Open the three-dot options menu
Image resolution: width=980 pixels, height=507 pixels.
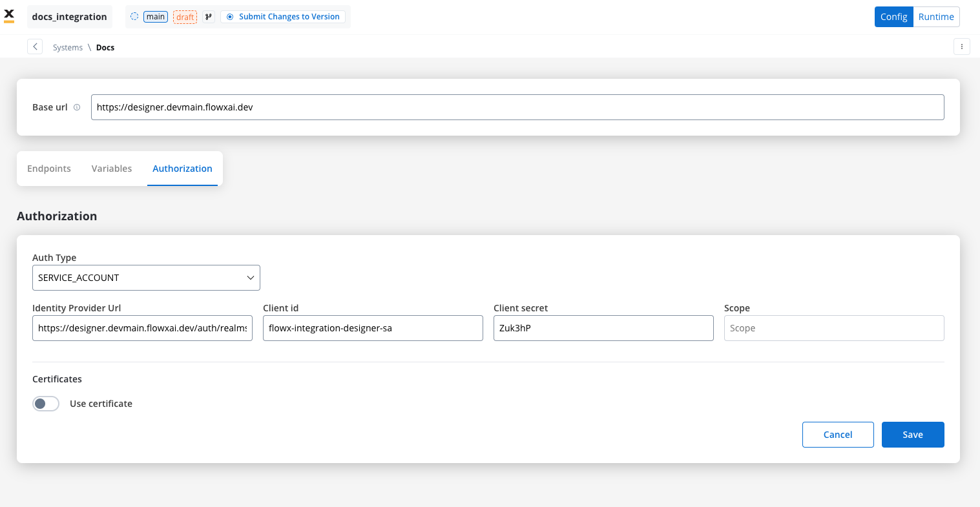[962, 47]
